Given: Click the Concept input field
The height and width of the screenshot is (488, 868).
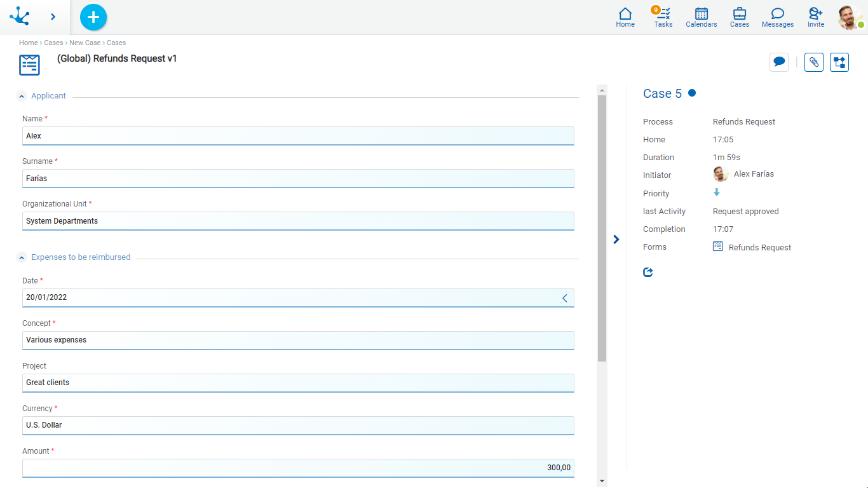Looking at the screenshot, I should (x=298, y=341).
